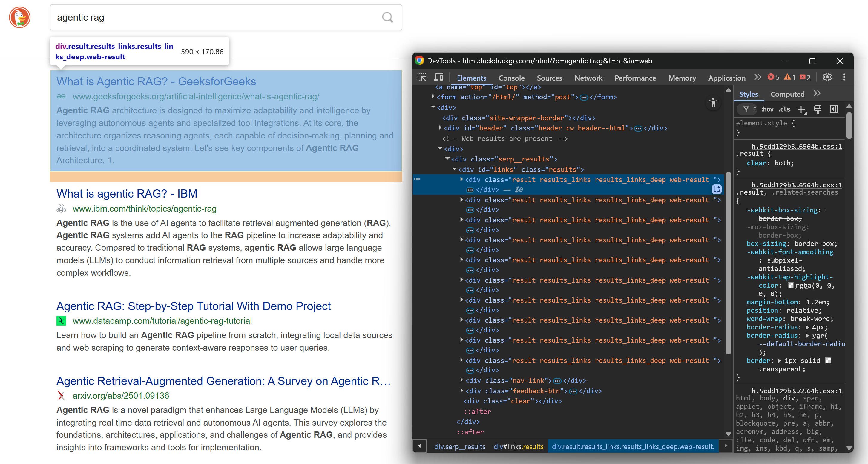This screenshot has height=464, width=868.
Task: Toggle the sidebar panel layout icon in Styles
Action: tap(834, 110)
